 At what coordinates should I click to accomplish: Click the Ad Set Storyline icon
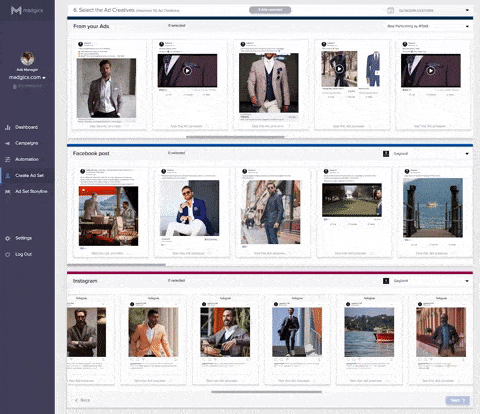pos(8,192)
